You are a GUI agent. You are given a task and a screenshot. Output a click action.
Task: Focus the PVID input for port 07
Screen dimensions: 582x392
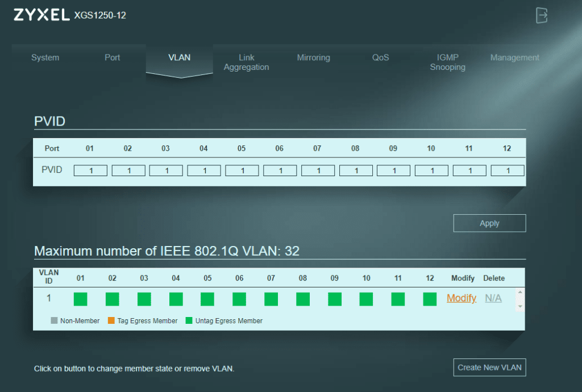tap(318, 170)
